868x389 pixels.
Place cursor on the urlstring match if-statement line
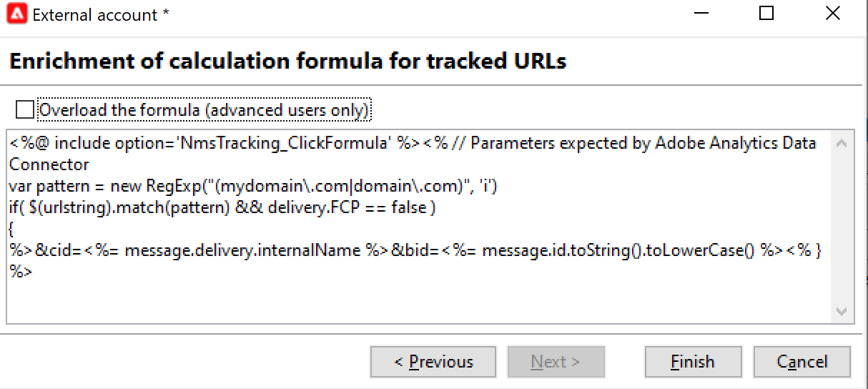[x=223, y=207]
